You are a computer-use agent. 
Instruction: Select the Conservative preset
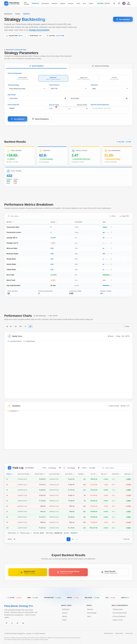tap(22, 78)
